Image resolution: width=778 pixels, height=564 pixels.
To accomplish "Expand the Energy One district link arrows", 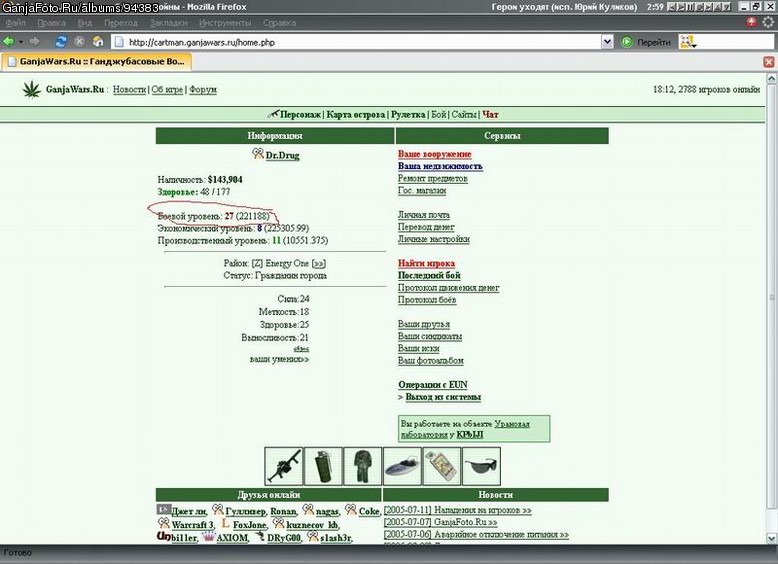I will [x=319, y=263].
